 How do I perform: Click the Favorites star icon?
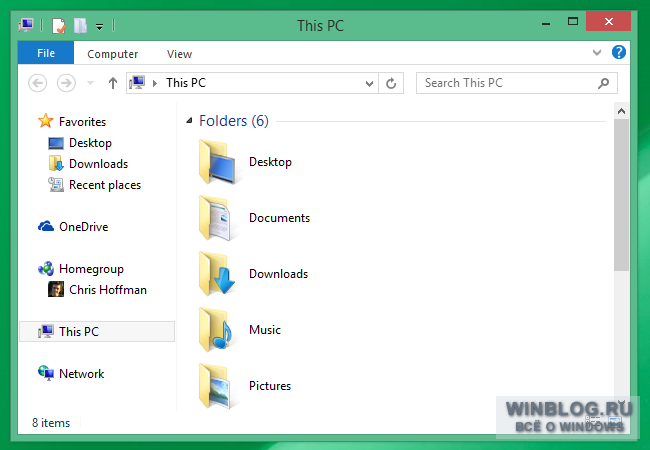click(x=46, y=121)
